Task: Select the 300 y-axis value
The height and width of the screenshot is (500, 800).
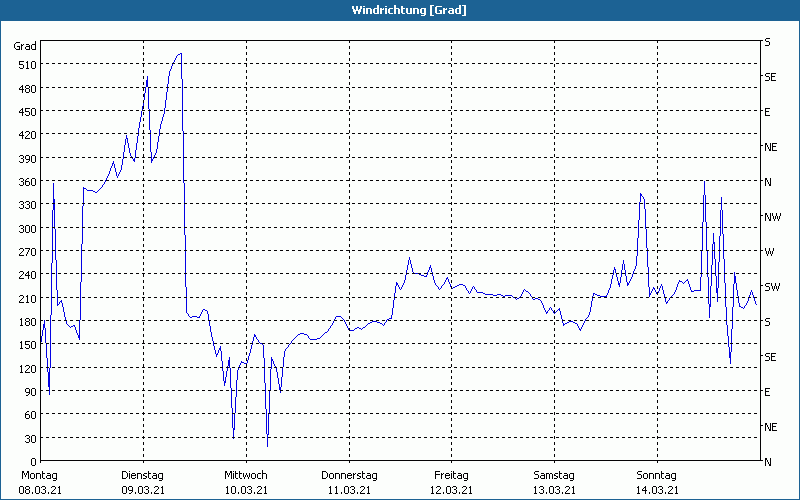Action: 28,229
